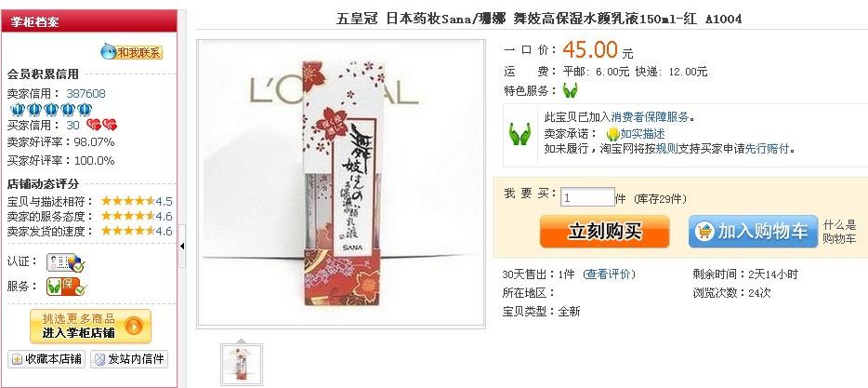The height and width of the screenshot is (388, 868).
Task: Click 发站内信件 send message button
Action: click(129, 359)
